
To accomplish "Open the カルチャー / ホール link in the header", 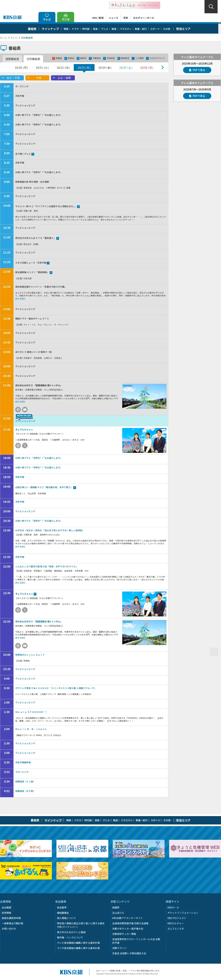I will tap(143, 18).
